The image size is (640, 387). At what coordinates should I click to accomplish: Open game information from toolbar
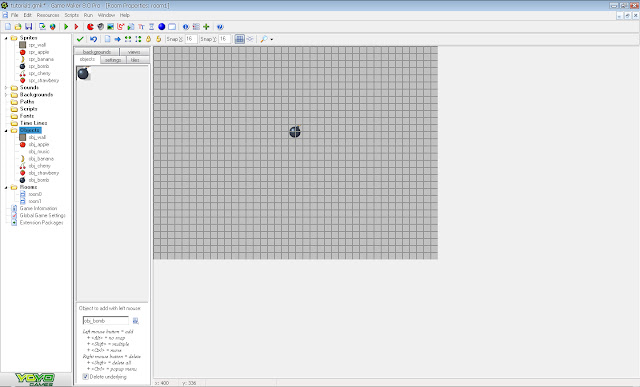coord(186,27)
